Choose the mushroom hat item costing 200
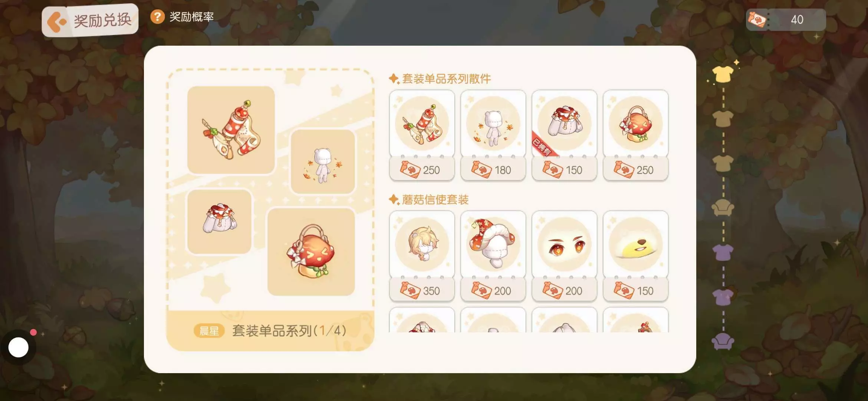The image size is (868, 401). click(493, 256)
